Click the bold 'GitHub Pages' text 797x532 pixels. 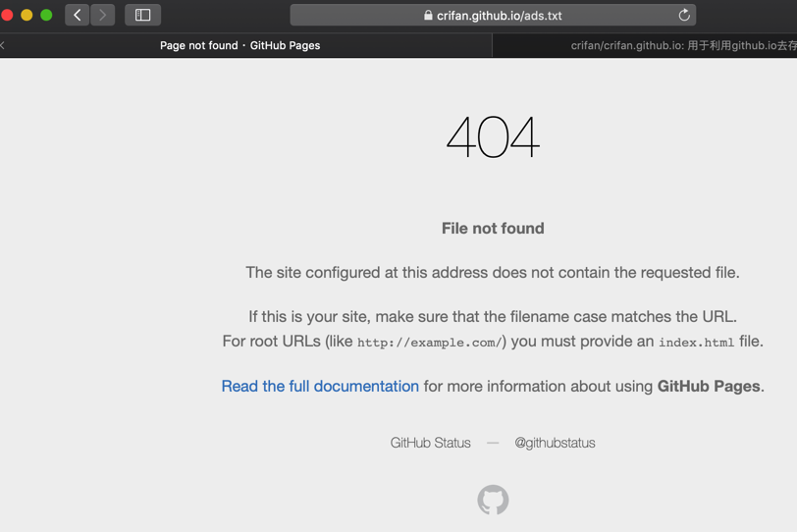(x=709, y=386)
